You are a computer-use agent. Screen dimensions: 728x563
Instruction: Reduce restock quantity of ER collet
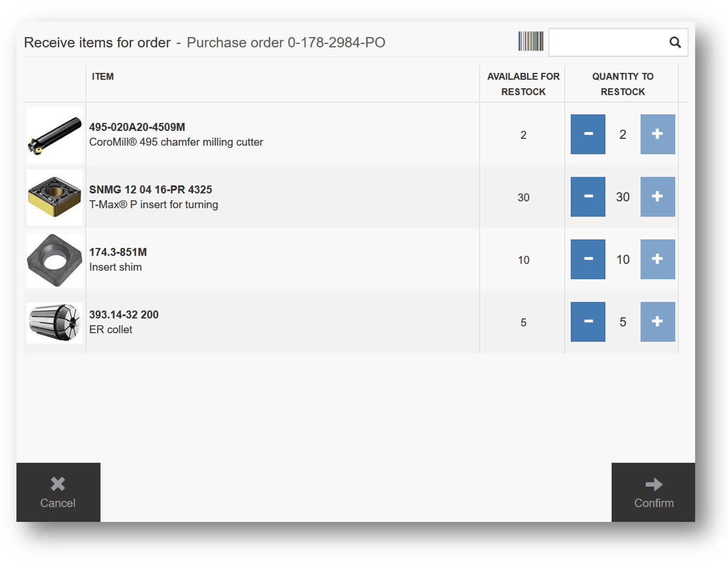tap(587, 322)
